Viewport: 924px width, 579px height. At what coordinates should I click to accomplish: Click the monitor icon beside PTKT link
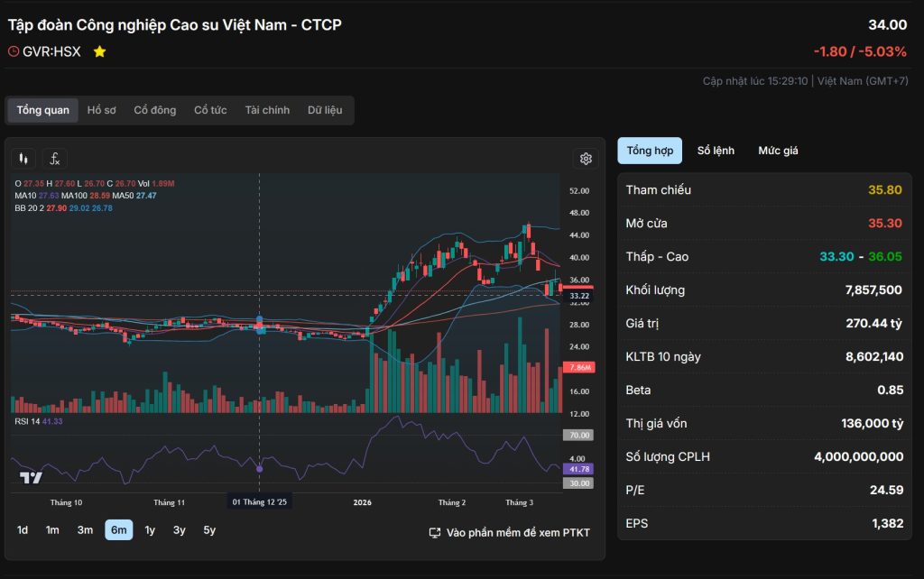[x=435, y=532]
